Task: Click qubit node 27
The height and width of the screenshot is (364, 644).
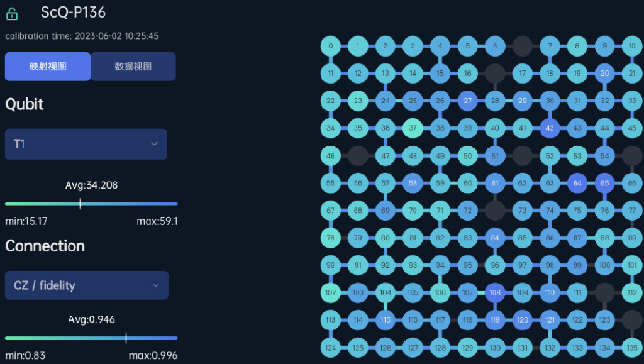Action: tap(468, 101)
